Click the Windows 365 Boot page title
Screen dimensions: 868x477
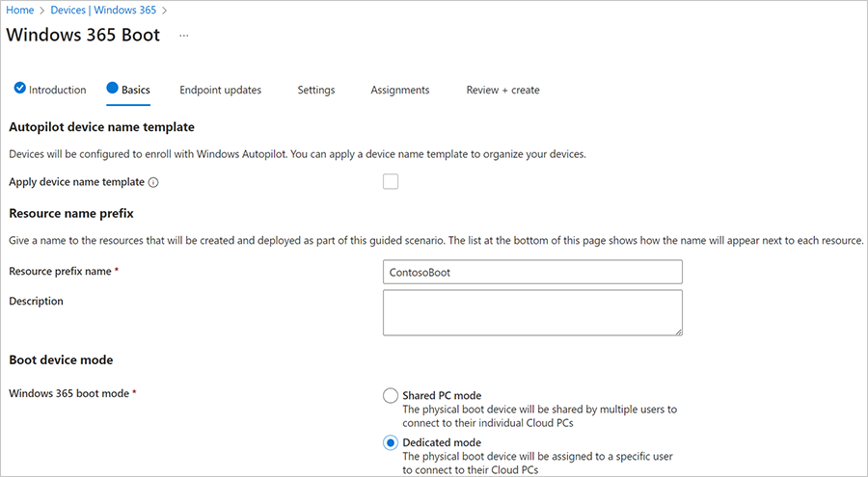point(83,35)
